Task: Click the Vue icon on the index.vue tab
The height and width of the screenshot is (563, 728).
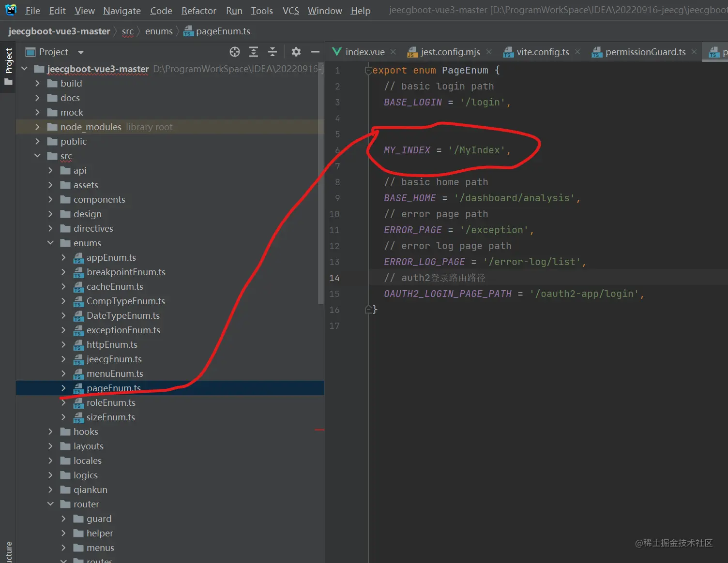Action: pos(336,52)
